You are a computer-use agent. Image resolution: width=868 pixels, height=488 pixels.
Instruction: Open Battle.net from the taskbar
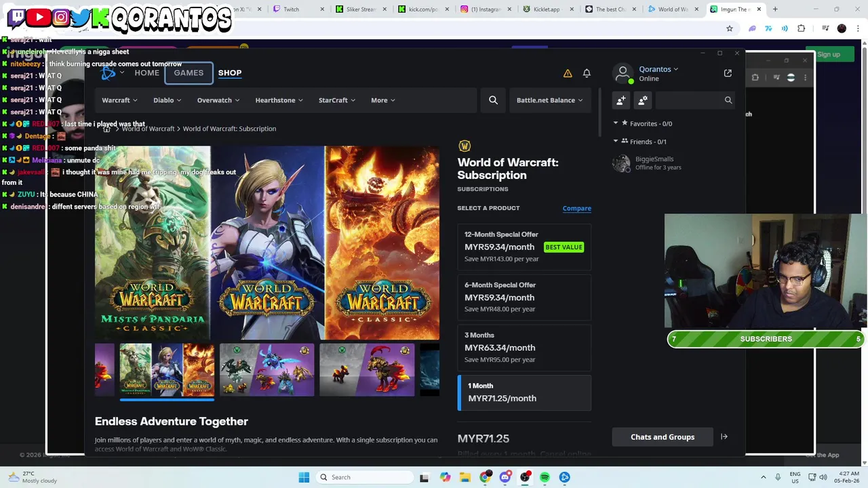click(x=565, y=477)
